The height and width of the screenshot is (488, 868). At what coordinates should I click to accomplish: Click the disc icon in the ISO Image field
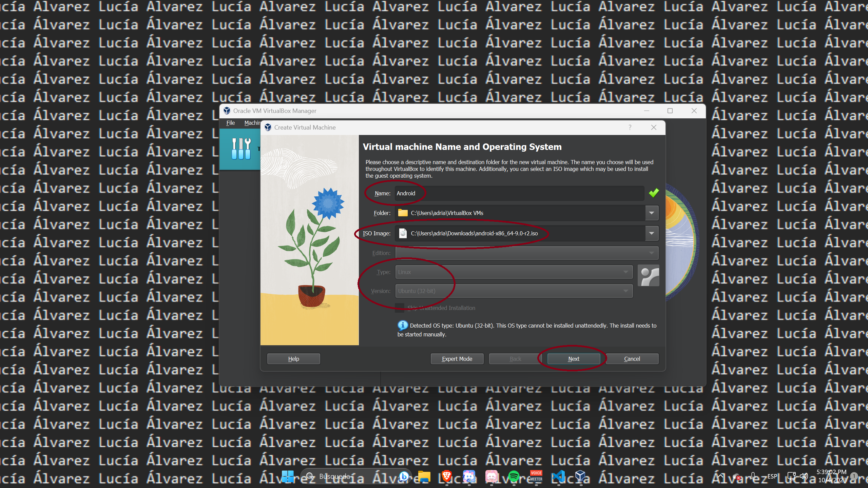[402, 233]
